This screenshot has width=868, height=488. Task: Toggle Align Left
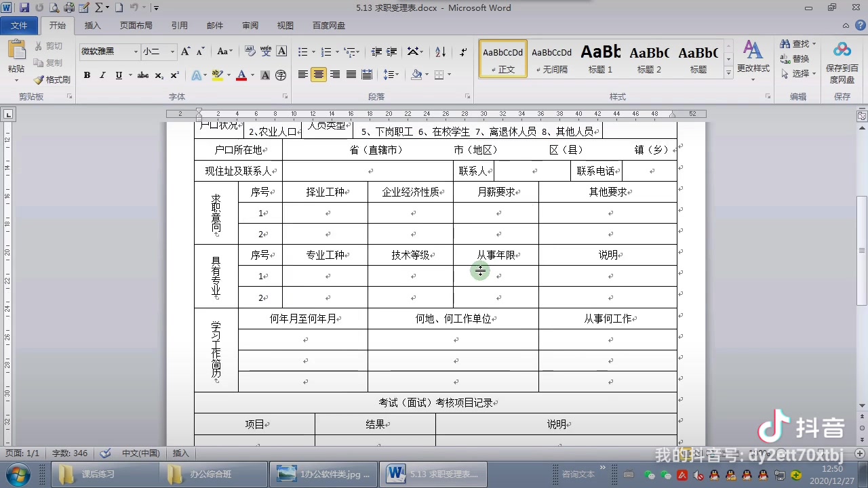303,75
